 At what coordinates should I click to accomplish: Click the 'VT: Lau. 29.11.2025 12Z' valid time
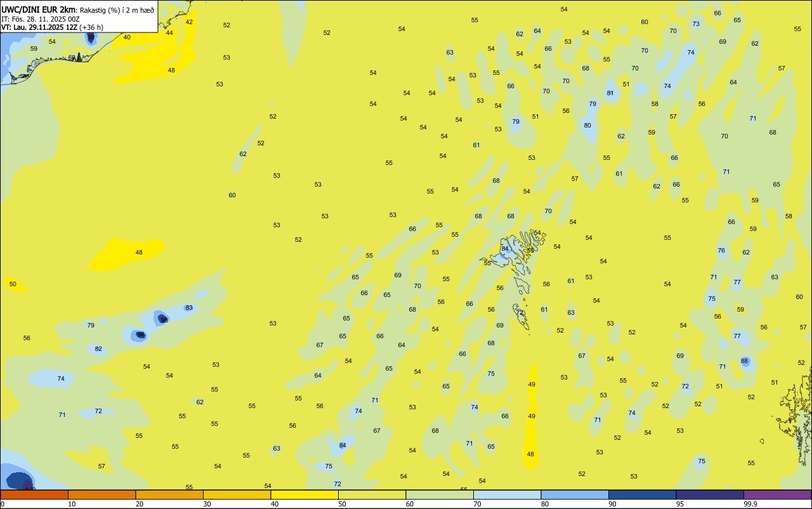pos(39,27)
